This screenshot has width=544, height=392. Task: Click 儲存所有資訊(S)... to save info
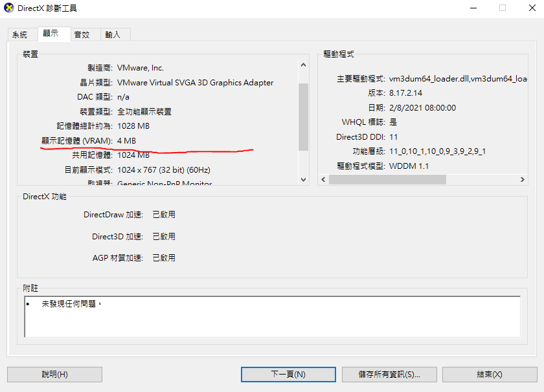point(389,375)
